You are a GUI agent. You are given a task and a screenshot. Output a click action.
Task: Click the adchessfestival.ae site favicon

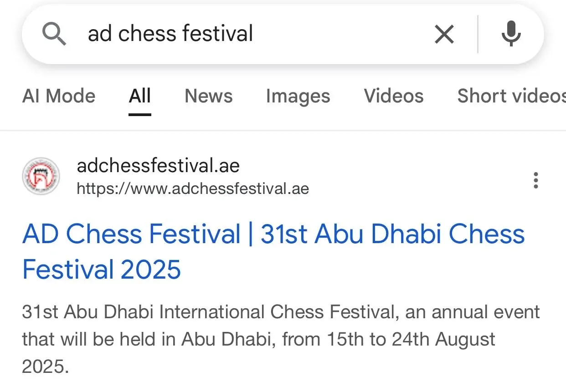click(x=41, y=176)
